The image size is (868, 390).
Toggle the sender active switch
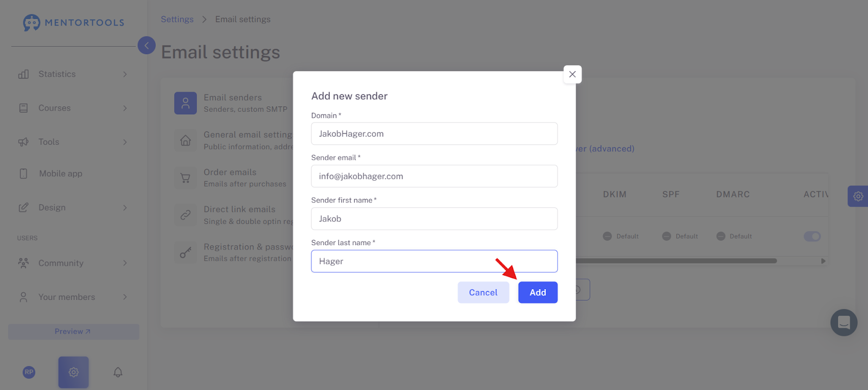pyautogui.click(x=812, y=236)
